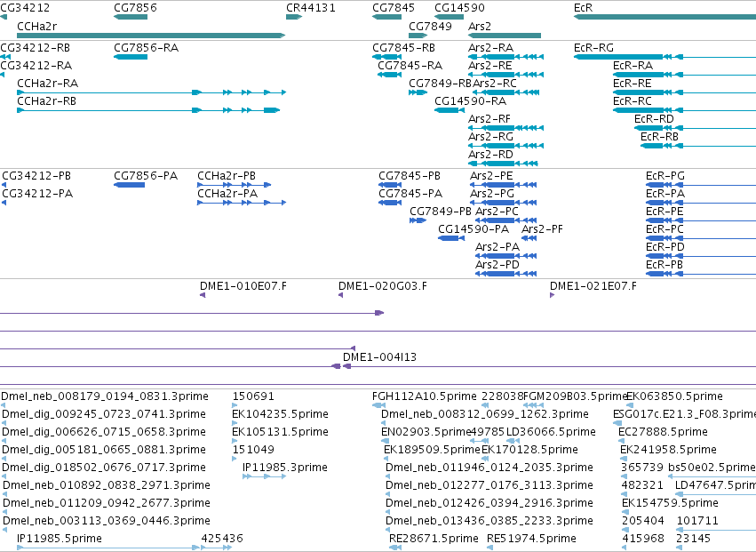756x552 pixels.
Task: Click the CG7856-PA protein glyph
Action: coord(129,185)
